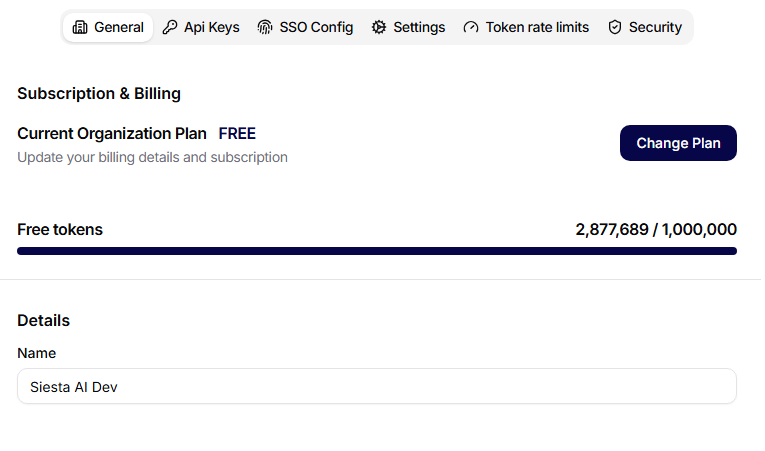
Task: Open the Api Keys tab label
Action: pyautogui.click(x=212, y=27)
